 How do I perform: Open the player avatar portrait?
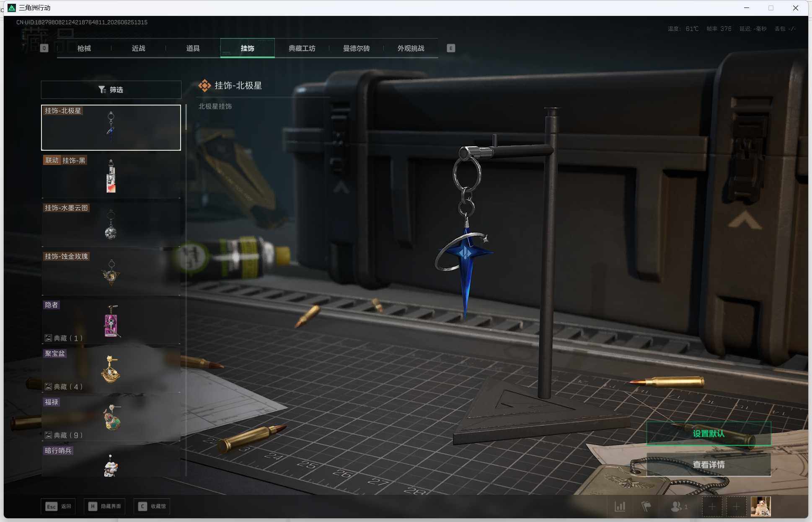pyautogui.click(x=760, y=507)
